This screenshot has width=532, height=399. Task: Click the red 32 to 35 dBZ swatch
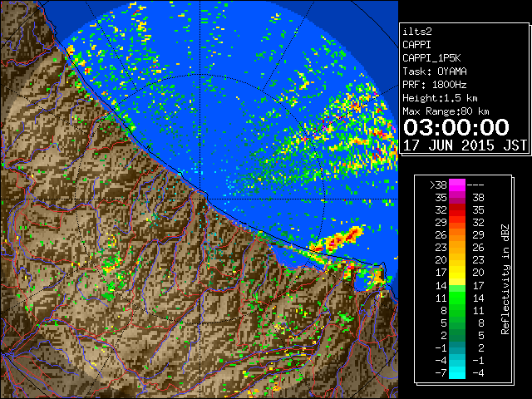tap(457, 210)
